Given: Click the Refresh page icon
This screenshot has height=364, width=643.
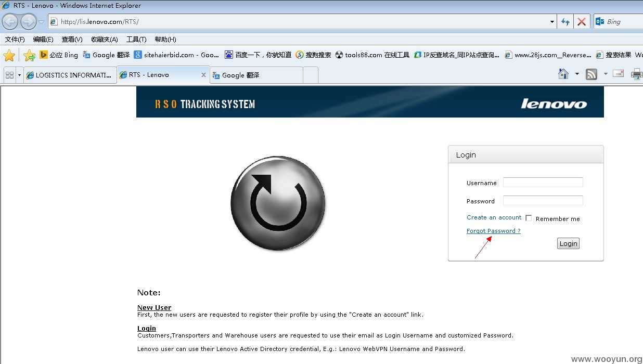Looking at the screenshot, I should 565,22.
